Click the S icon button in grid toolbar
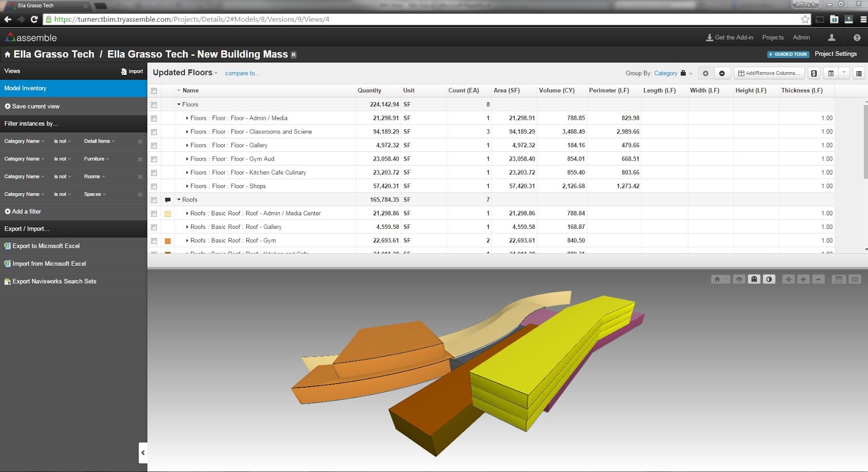This screenshot has width=868, height=472. click(814, 73)
